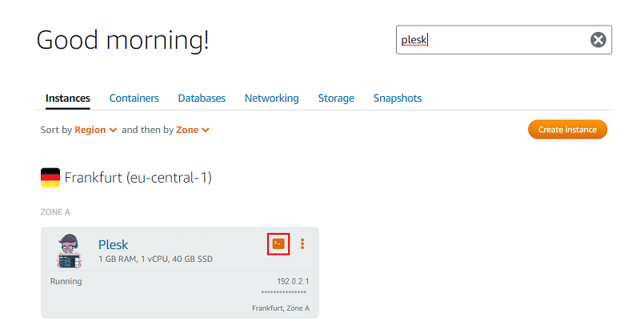The height and width of the screenshot is (322, 644).
Task: Click the IP address 192.0.2.1
Action: (293, 282)
